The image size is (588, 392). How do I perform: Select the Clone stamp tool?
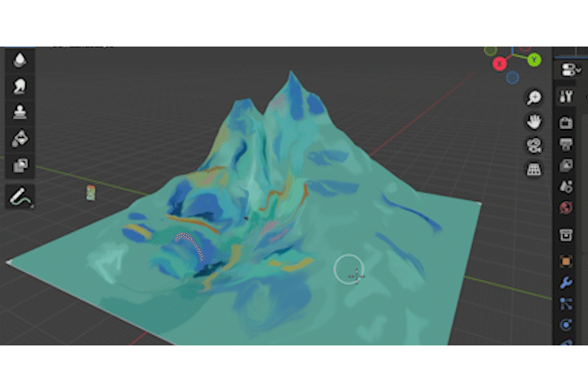tap(20, 112)
